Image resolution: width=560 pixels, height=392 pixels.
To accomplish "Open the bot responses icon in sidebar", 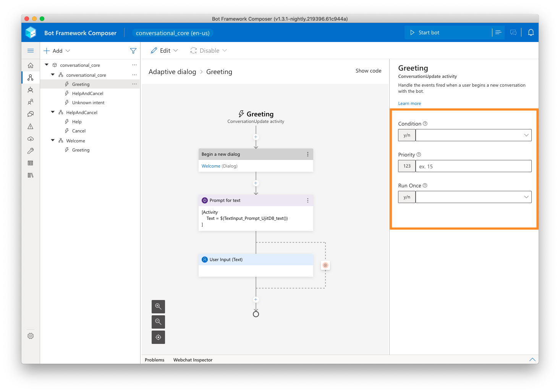I will pyautogui.click(x=31, y=90).
